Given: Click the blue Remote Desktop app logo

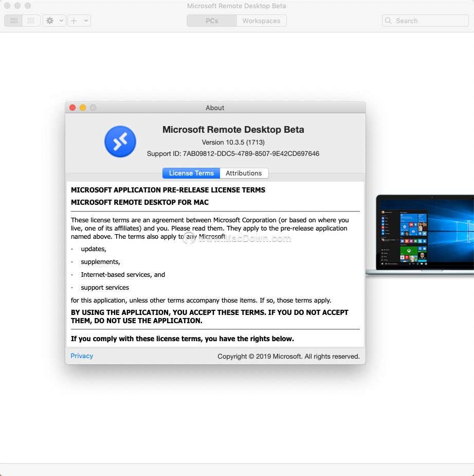Looking at the screenshot, I should (x=120, y=142).
